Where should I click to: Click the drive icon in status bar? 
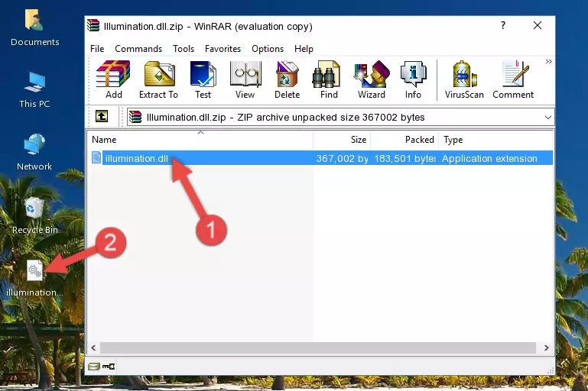coord(94,367)
